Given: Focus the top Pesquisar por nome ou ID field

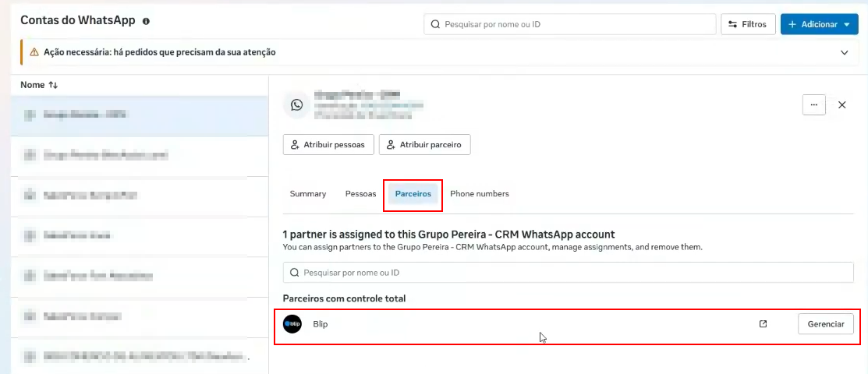Looking at the screenshot, I should point(569,24).
